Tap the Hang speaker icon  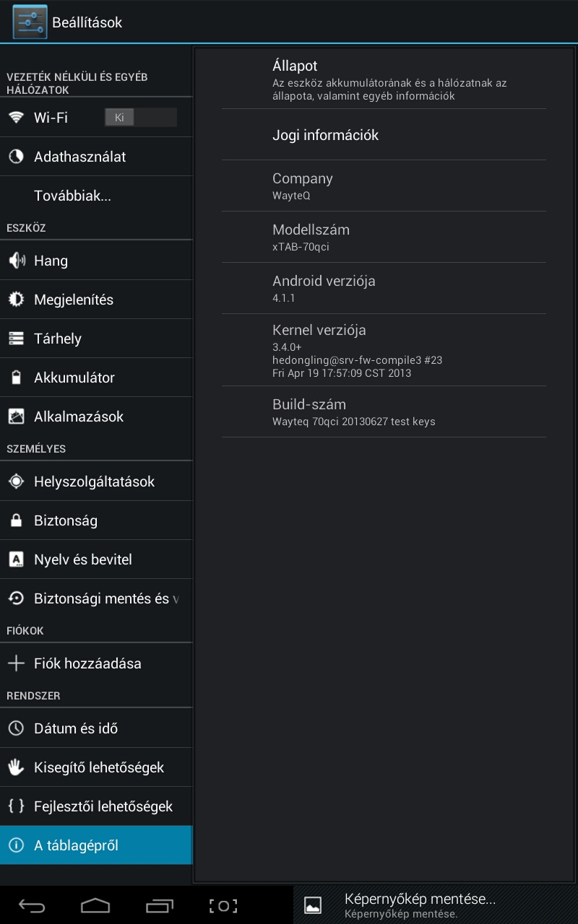pos(16,261)
